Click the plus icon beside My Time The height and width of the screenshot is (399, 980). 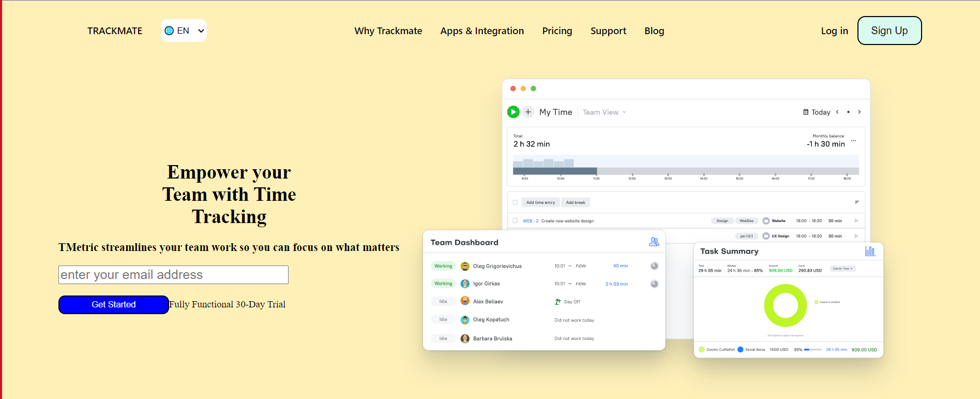[x=528, y=112]
